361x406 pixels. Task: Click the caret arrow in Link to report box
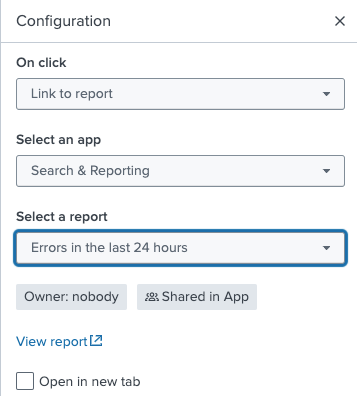(x=326, y=94)
